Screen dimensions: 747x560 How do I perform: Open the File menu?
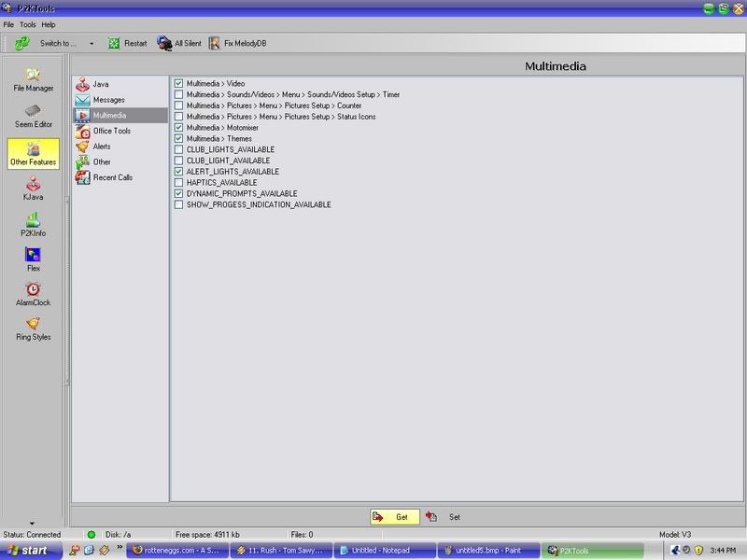[8, 25]
